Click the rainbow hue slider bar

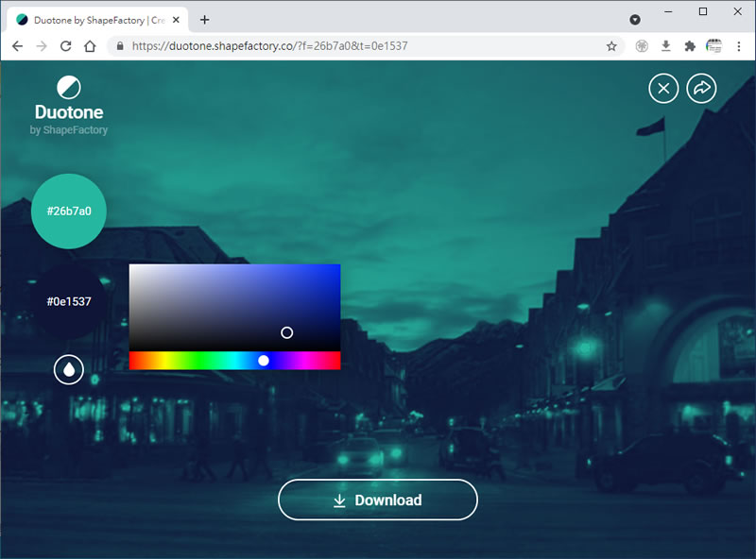[x=189, y=361]
